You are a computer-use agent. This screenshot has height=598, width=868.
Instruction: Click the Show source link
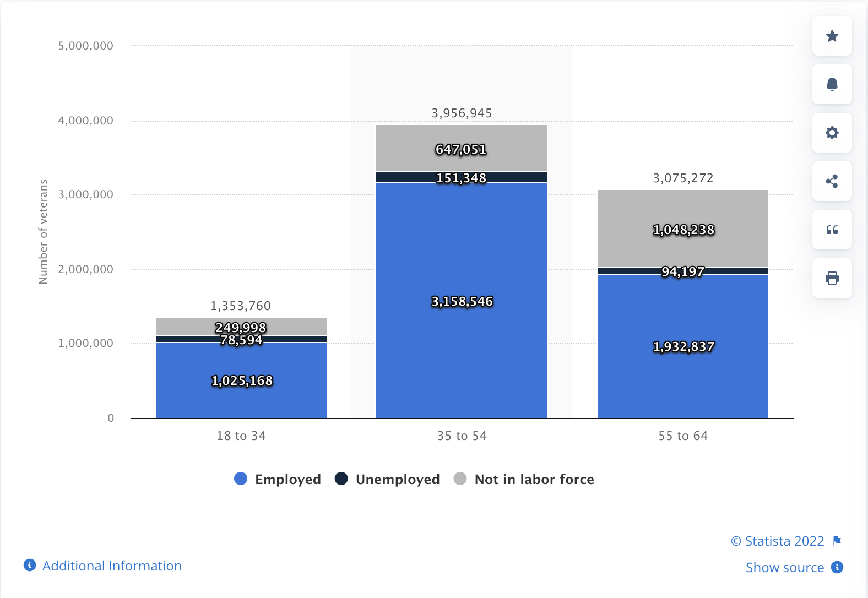pyautogui.click(x=785, y=567)
